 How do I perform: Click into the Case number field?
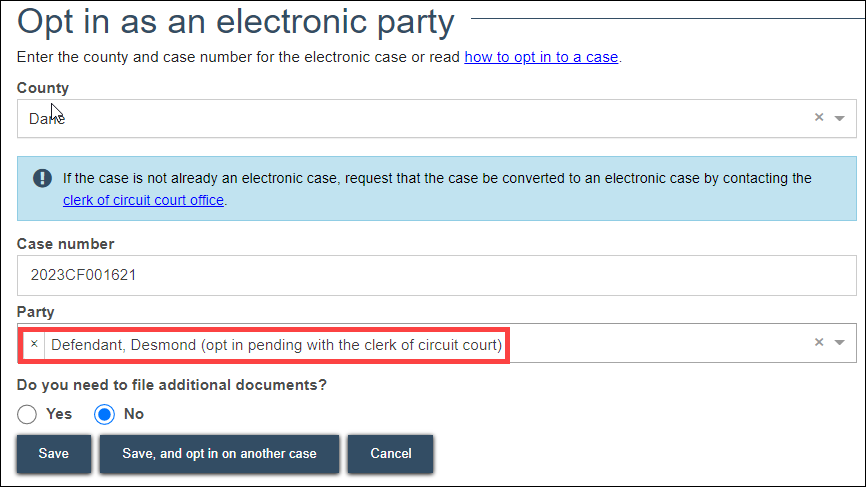tap(436, 275)
